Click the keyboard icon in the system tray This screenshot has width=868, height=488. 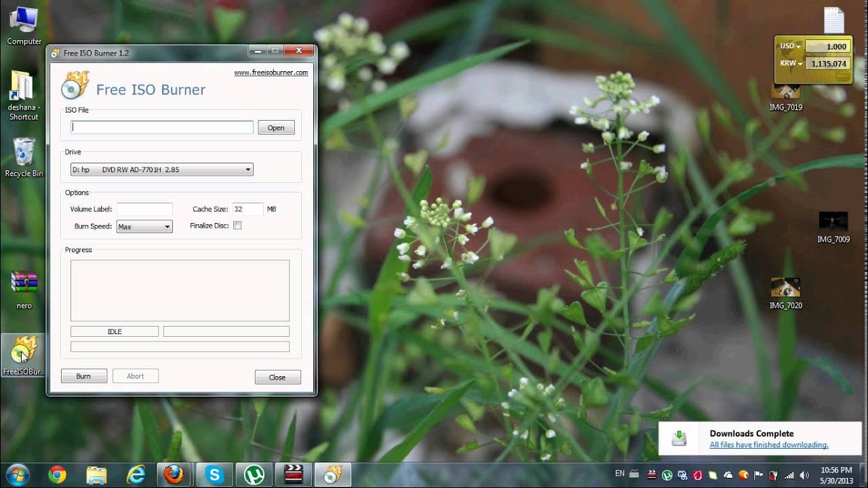(635, 474)
